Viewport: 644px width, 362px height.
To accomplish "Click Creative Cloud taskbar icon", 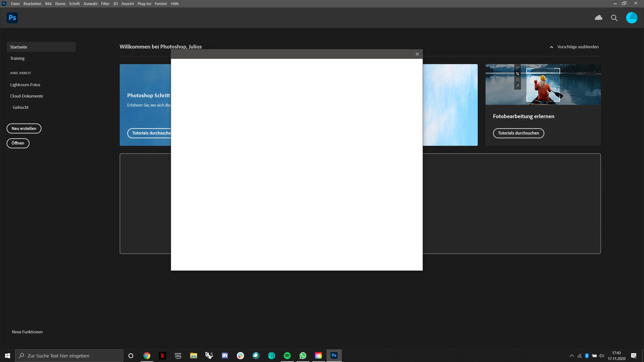I will 318,355.
